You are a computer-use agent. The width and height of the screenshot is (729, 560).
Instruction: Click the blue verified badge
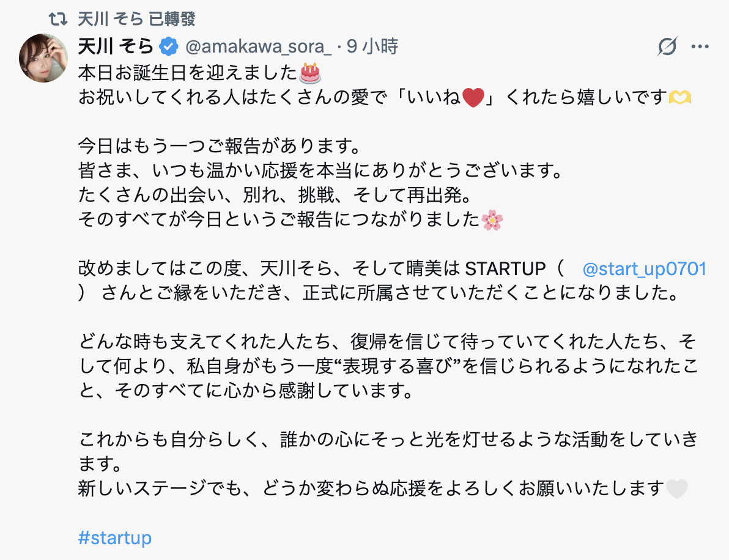(x=169, y=46)
